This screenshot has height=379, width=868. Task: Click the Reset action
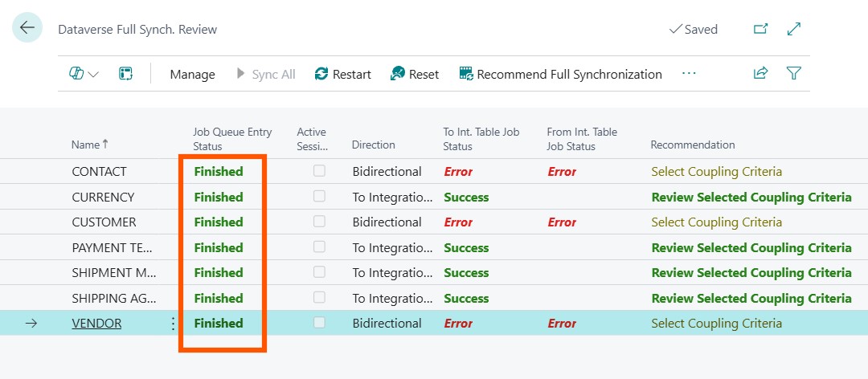coord(415,74)
